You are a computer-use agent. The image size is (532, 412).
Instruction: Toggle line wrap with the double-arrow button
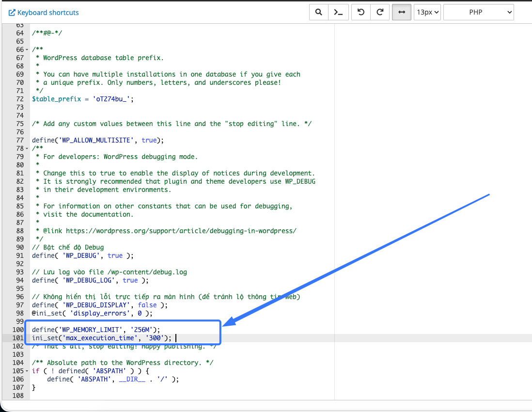coord(402,13)
